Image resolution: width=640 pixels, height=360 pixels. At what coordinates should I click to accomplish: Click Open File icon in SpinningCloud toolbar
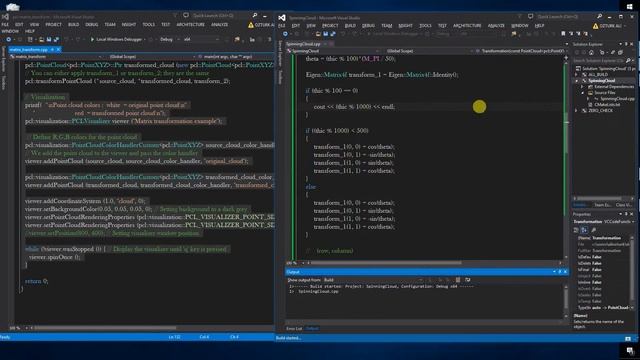coord(318,34)
